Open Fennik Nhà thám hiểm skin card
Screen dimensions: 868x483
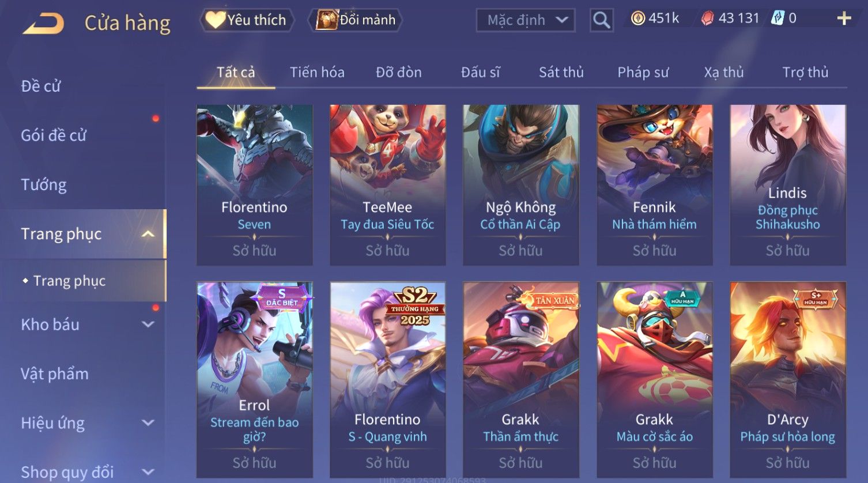654,184
